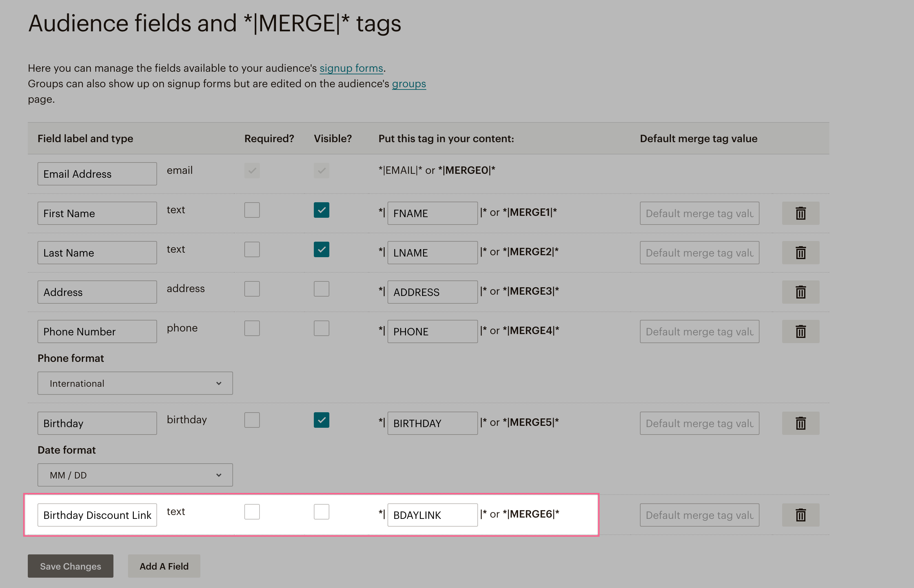The height and width of the screenshot is (588, 914).
Task: Delete the Birthday Discount Link field
Action: 800,515
